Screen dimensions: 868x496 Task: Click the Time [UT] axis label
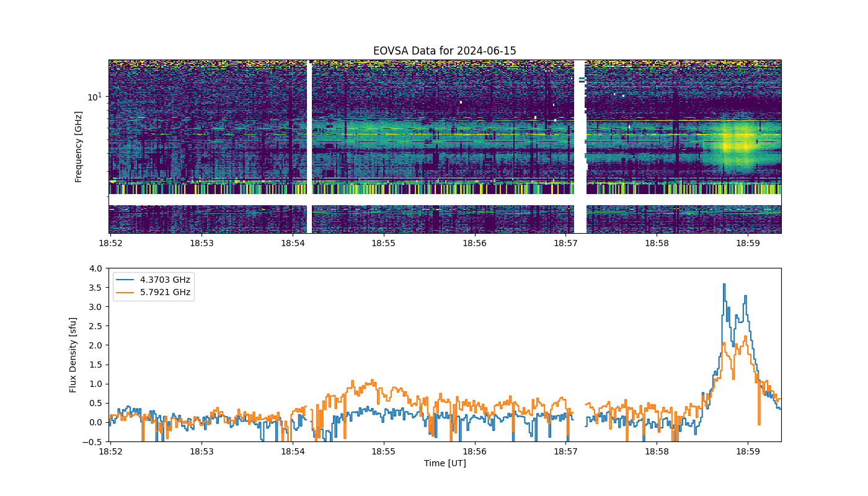[x=445, y=463]
